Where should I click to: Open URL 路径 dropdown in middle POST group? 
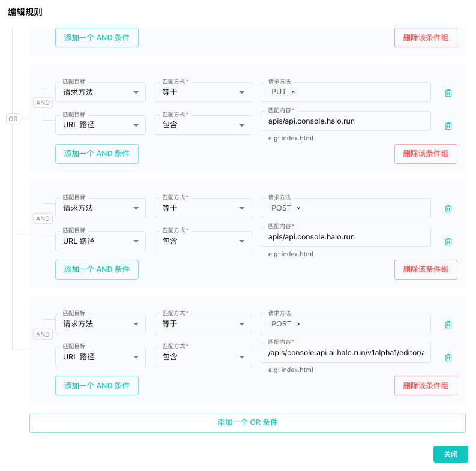tap(100, 241)
